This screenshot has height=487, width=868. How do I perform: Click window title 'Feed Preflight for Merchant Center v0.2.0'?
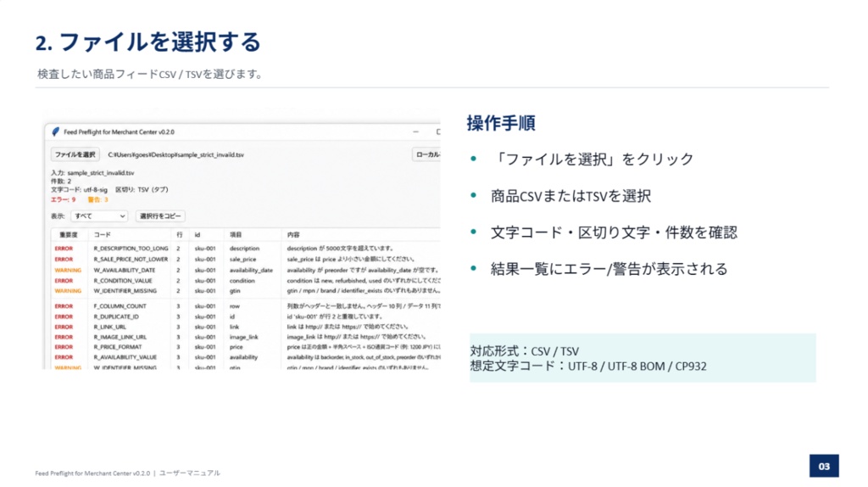pyautogui.click(x=119, y=132)
